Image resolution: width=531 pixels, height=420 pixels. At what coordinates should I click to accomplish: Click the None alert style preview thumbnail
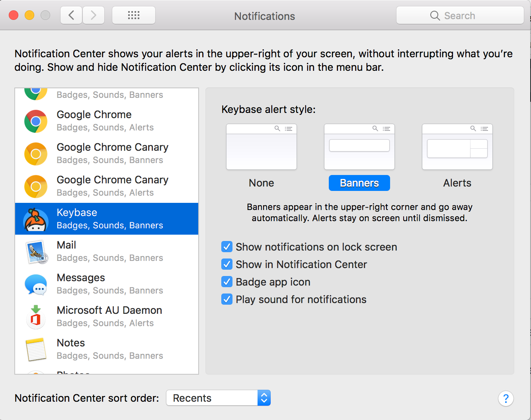[262, 147]
